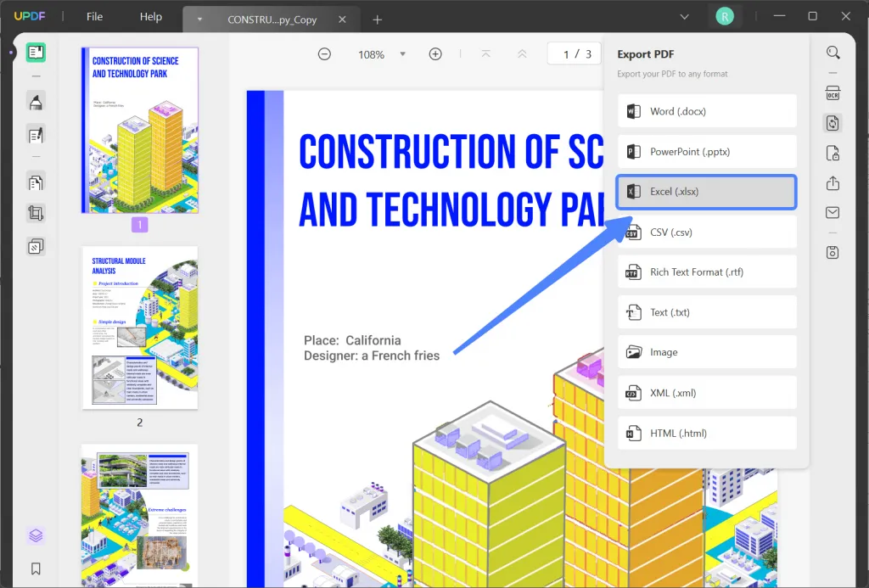Export as HTML (.html)
This screenshot has width=869, height=588.
tap(707, 433)
